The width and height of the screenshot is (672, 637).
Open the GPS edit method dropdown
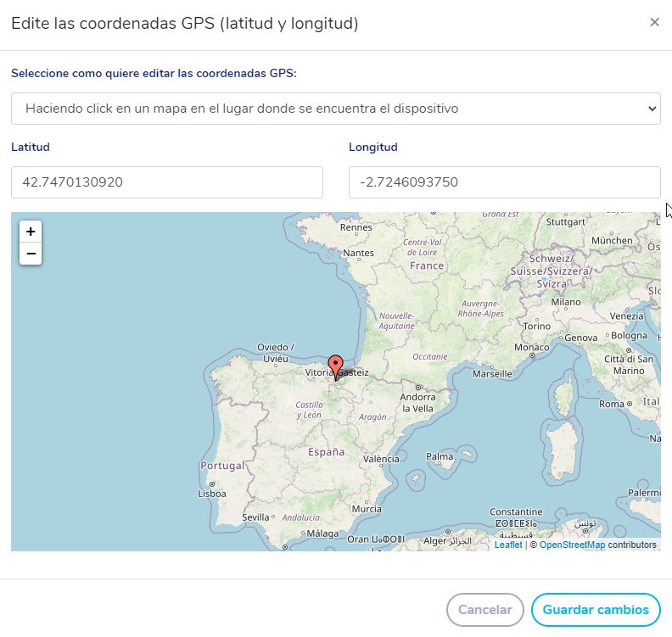pos(335,109)
